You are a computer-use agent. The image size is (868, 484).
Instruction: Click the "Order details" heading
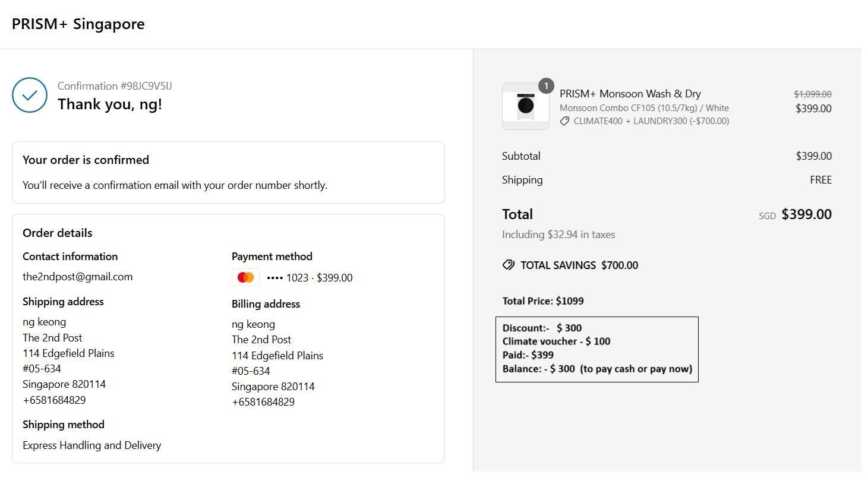[x=58, y=233]
